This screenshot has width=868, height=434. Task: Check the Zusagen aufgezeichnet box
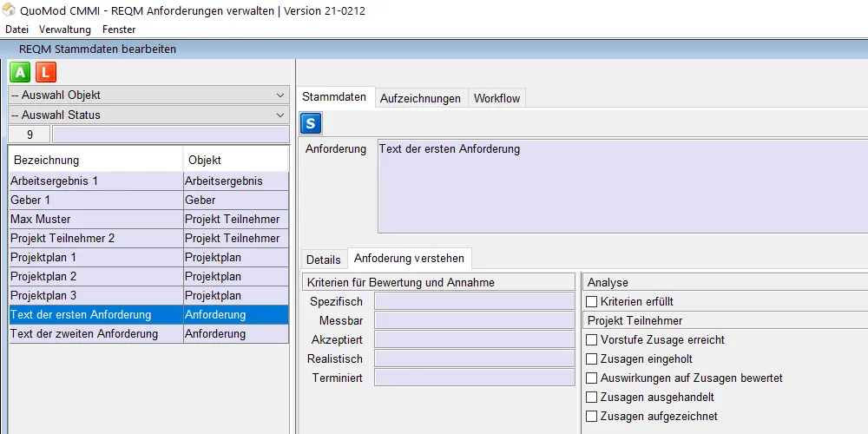tap(592, 417)
